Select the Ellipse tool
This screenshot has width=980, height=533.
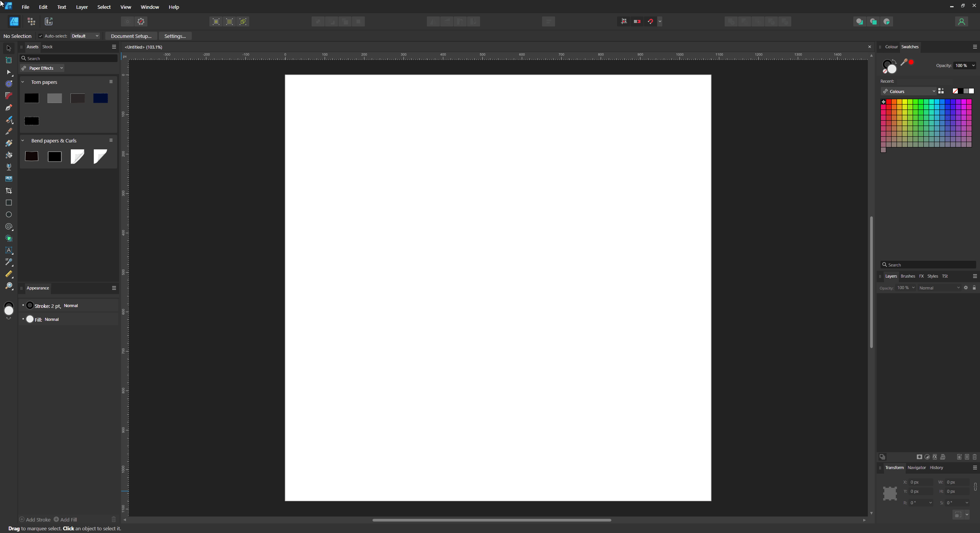pos(9,214)
